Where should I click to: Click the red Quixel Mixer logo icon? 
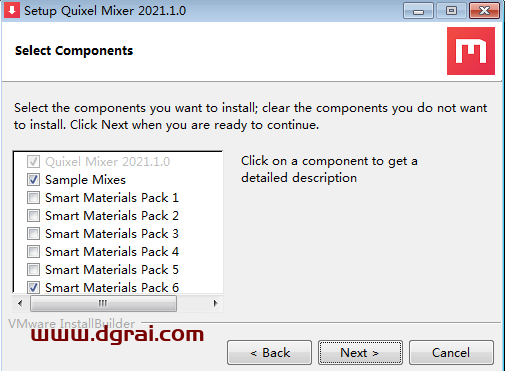(471, 51)
